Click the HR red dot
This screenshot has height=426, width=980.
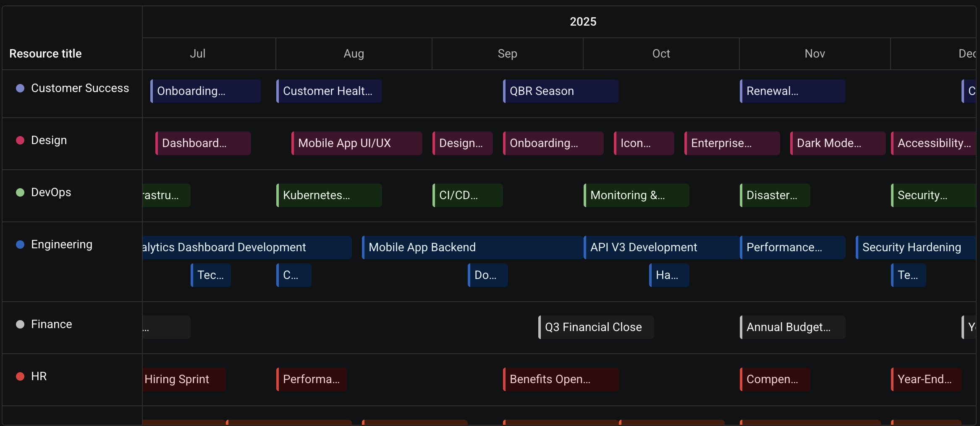20,376
